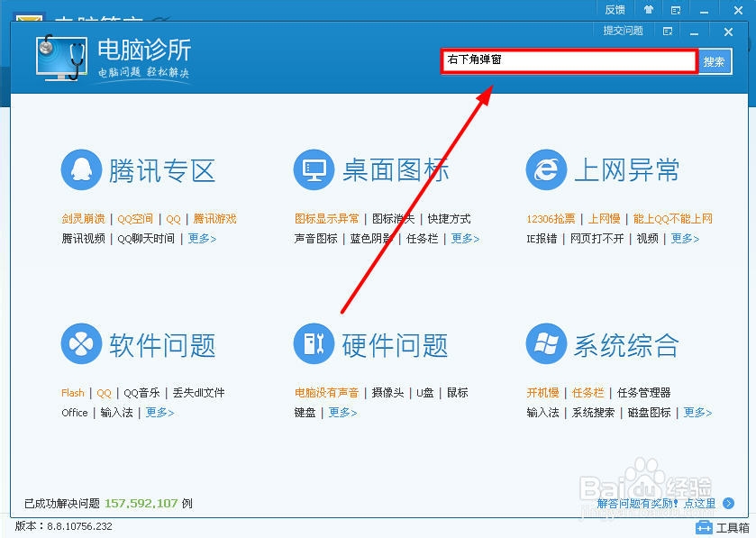
Task: Expand 更多 under 硬件问题
Action: tap(341, 413)
